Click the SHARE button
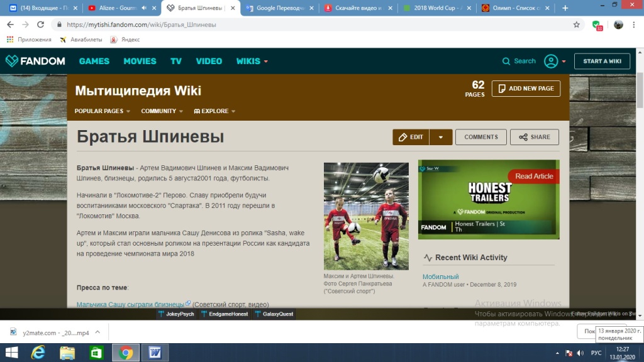The width and height of the screenshot is (644, 362). (535, 137)
